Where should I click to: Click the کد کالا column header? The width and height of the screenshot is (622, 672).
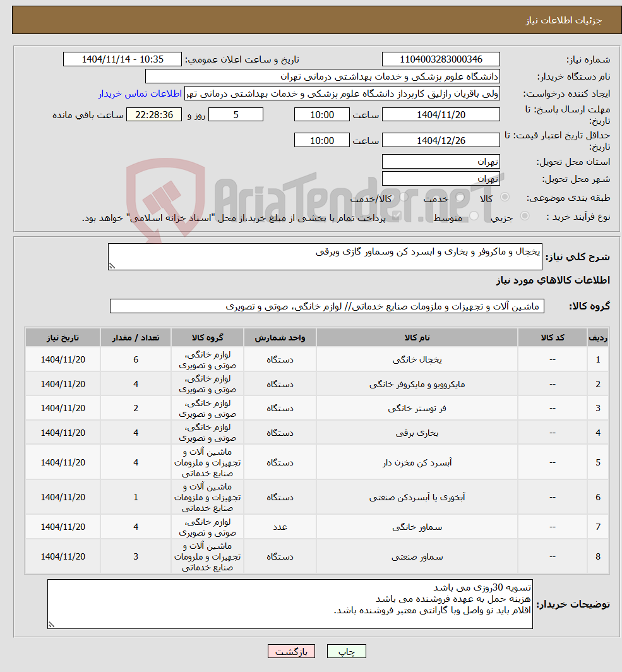553,338
